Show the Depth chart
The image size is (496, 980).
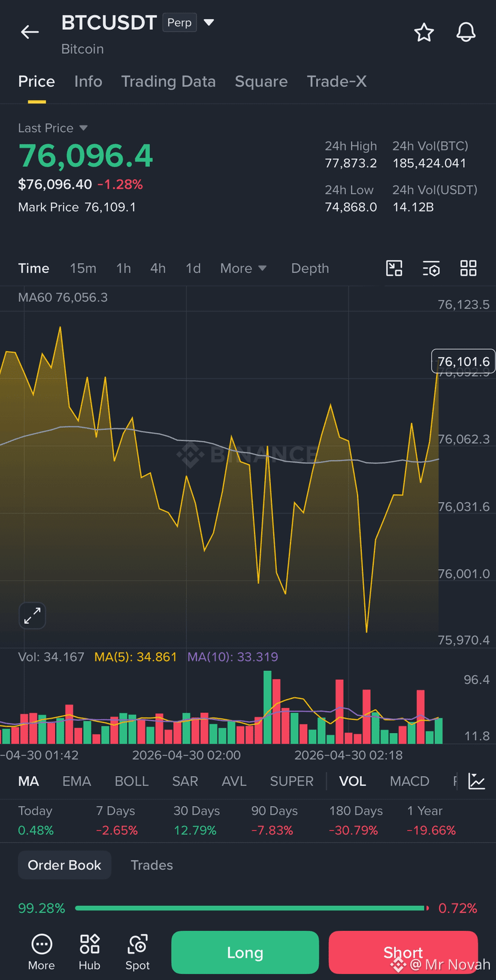click(310, 268)
